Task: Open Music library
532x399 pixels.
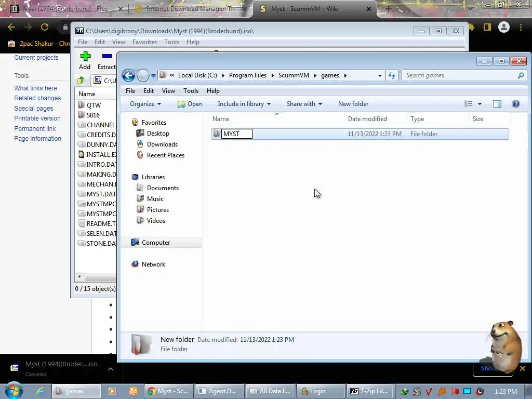Action: click(x=155, y=198)
